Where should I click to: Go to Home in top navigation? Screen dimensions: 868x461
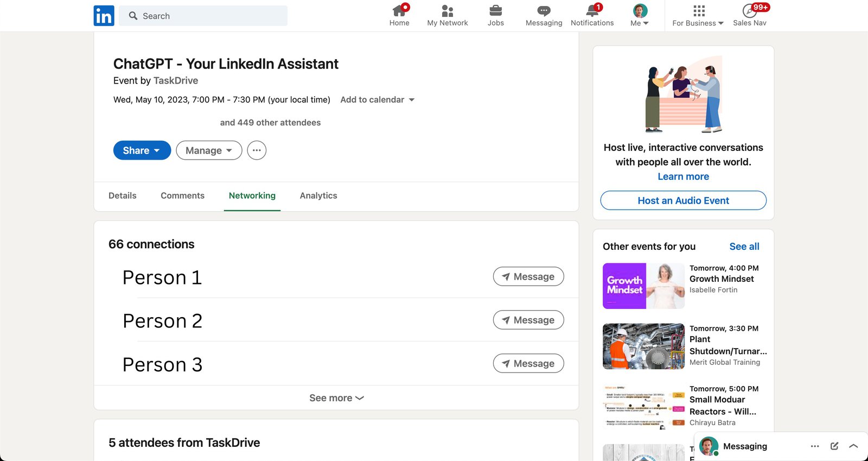coord(399,16)
